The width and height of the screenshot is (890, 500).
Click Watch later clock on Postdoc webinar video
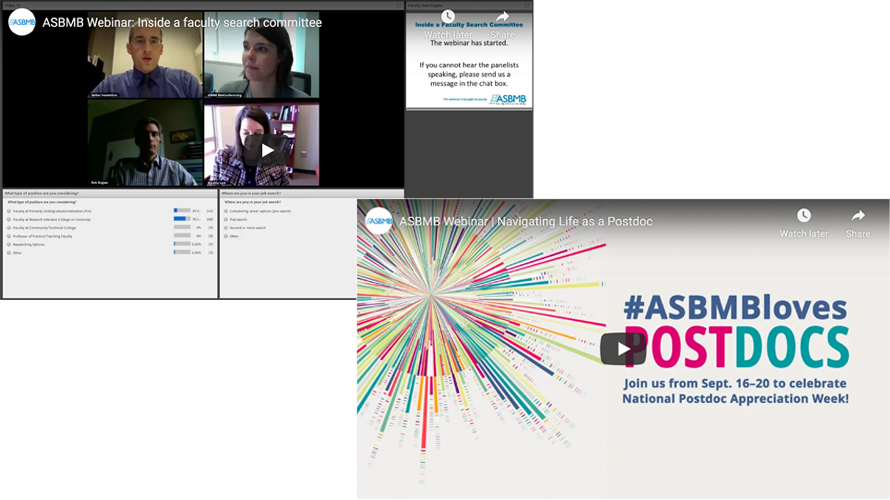tap(804, 215)
